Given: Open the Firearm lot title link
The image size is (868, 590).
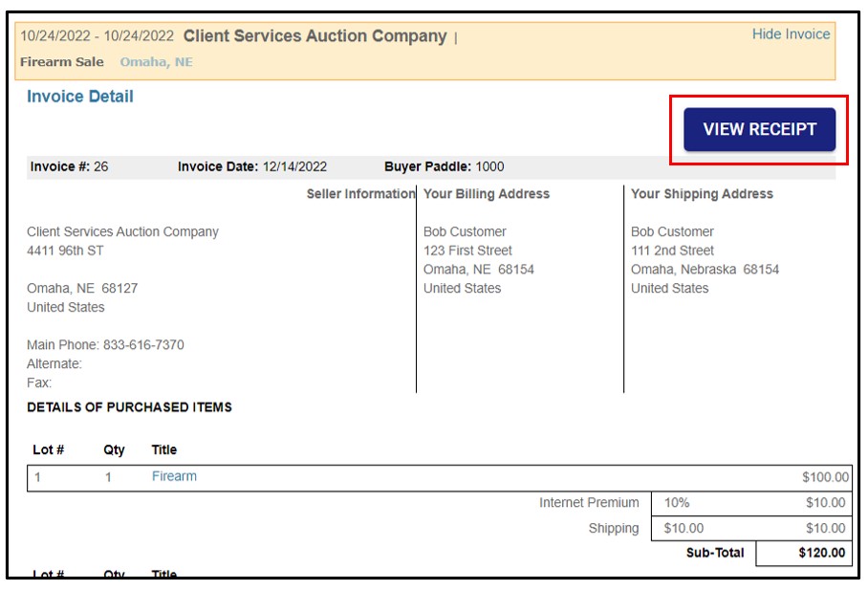Looking at the screenshot, I should (174, 476).
